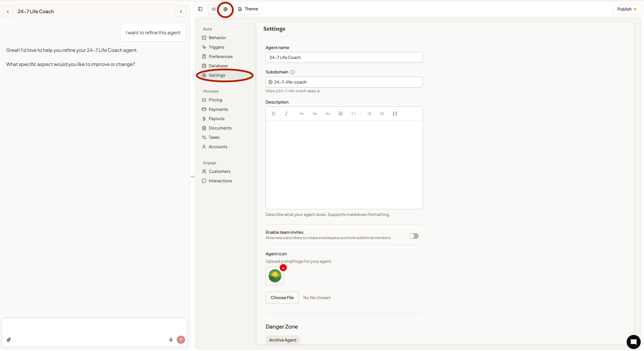The width and height of the screenshot is (644, 351).
Task: Send the message with the arrow button
Action: click(181, 340)
